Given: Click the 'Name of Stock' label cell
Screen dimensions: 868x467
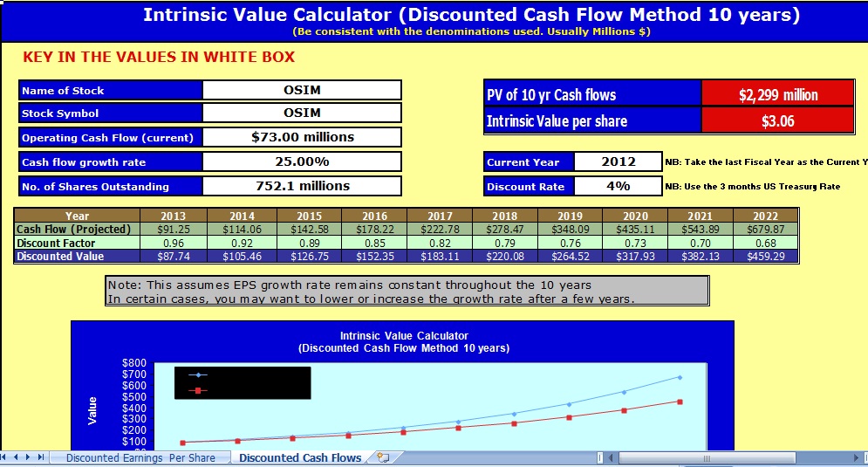Looking at the screenshot, I should point(110,90).
